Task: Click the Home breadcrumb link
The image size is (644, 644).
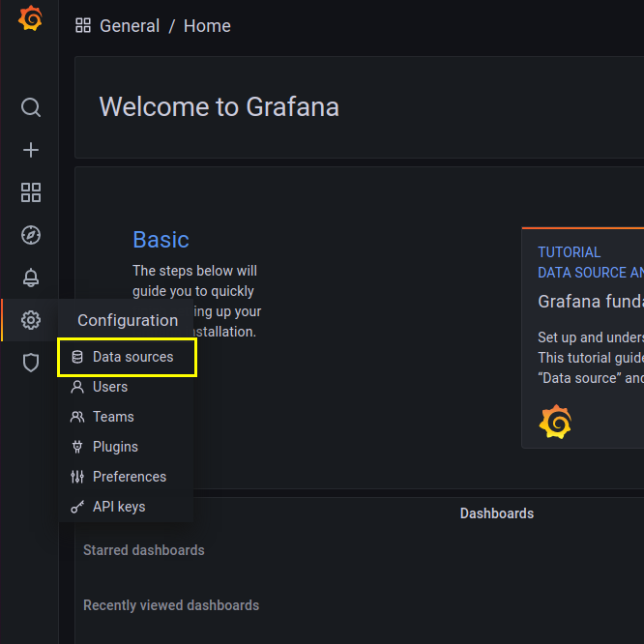Action: coord(207,26)
